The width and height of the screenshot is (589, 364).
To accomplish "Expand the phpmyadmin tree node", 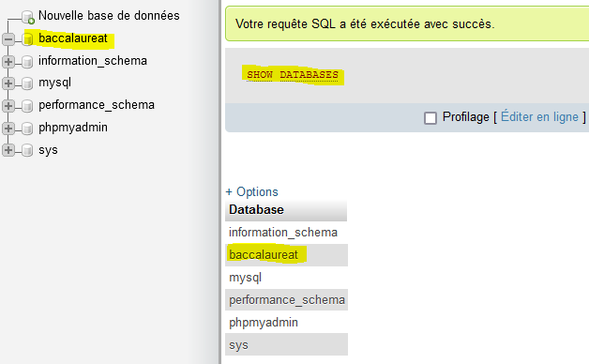I will [8, 129].
